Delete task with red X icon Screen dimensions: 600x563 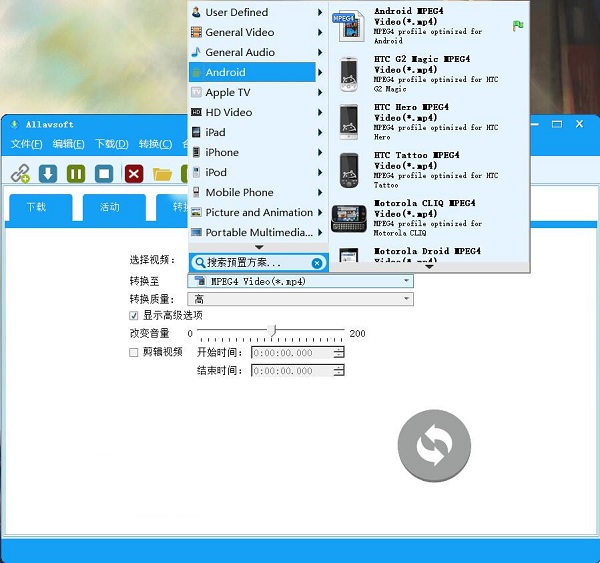134,174
